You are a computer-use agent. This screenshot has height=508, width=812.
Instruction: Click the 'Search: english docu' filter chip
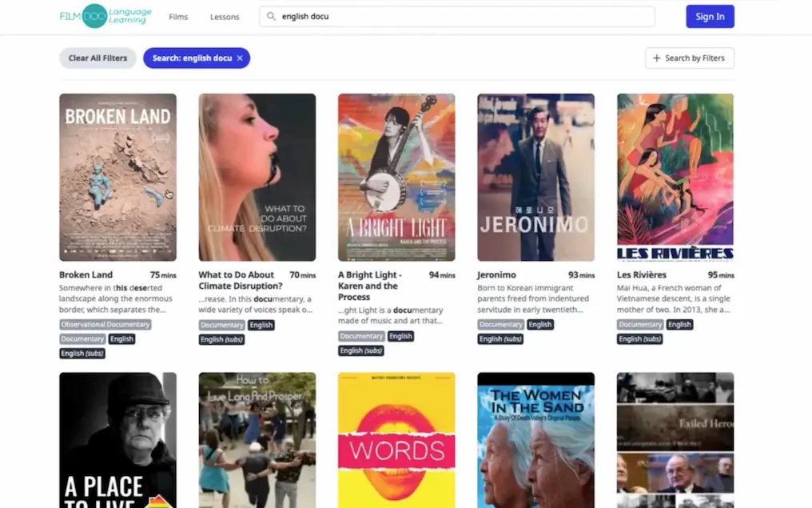[197, 58]
